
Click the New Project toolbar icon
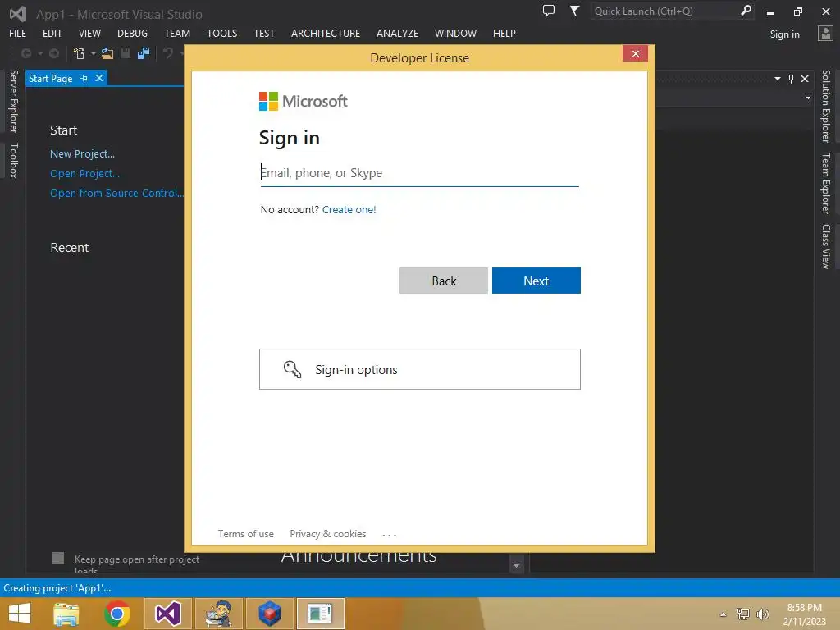[x=80, y=53]
